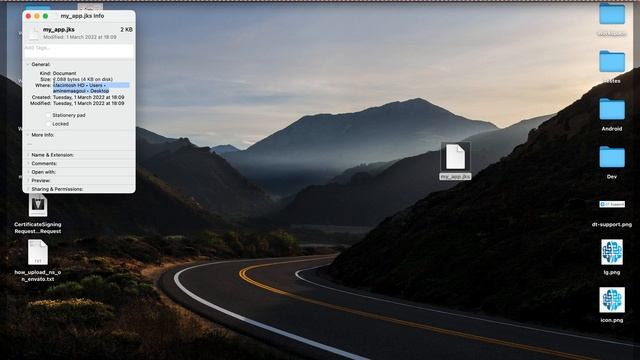Image resolution: width=640 pixels, height=360 pixels.
Task: Click the green zoom button of Info window
Action: click(45, 16)
